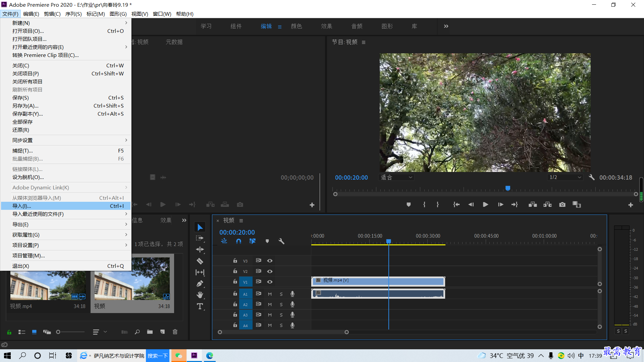Select the Pen tool

pyautogui.click(x=200, y=284)
